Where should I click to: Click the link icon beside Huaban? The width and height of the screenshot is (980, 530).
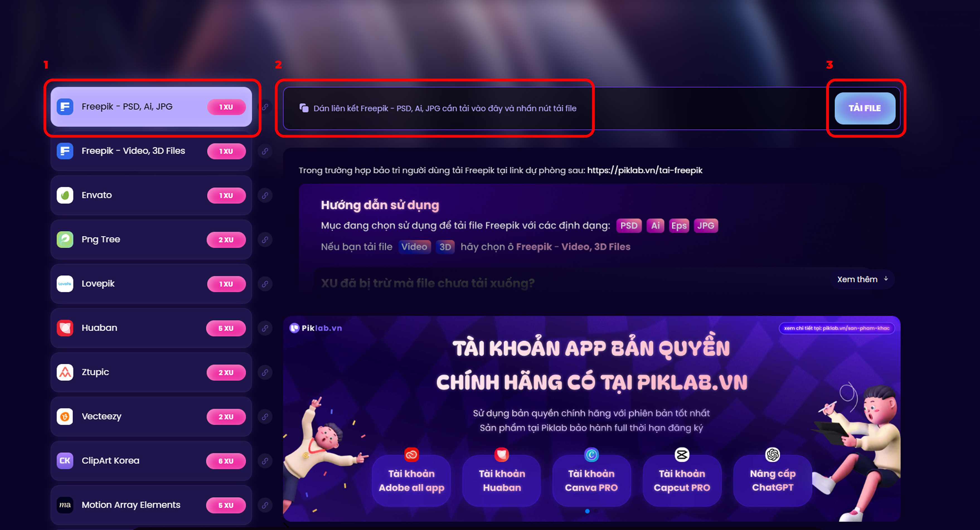tap(265, 328)
